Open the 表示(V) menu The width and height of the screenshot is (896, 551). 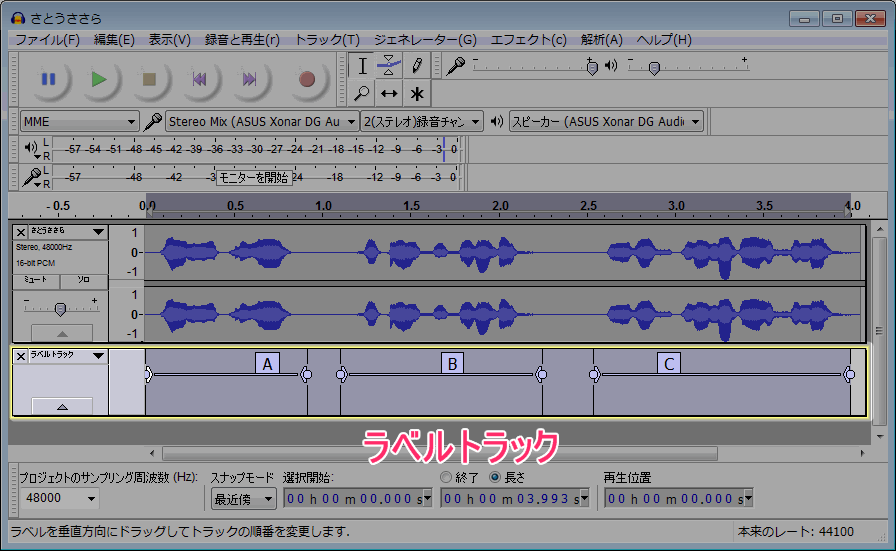[x=169, y=39]
